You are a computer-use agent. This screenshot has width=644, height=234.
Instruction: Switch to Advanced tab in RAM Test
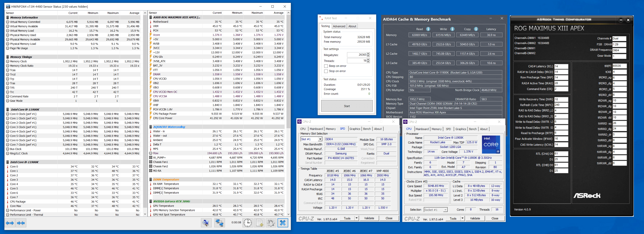pos(339,26)
